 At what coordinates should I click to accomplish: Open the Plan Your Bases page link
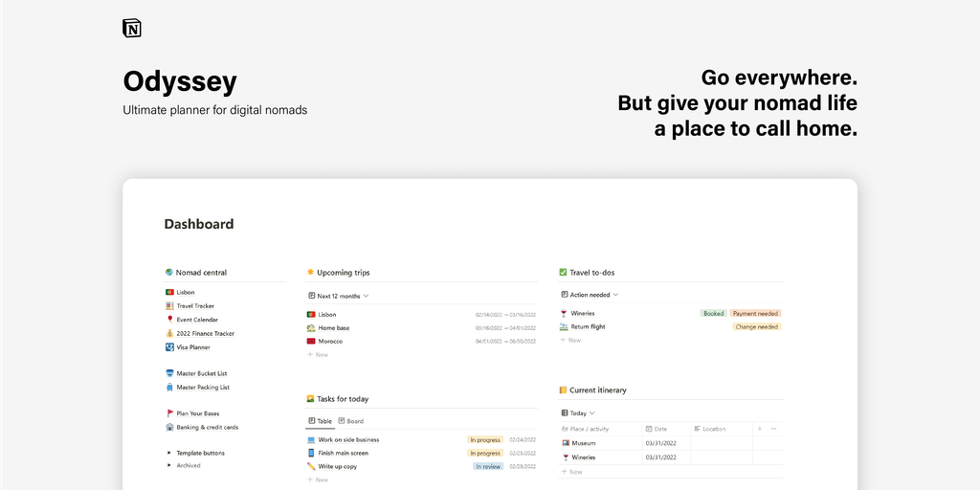(197, 413)
